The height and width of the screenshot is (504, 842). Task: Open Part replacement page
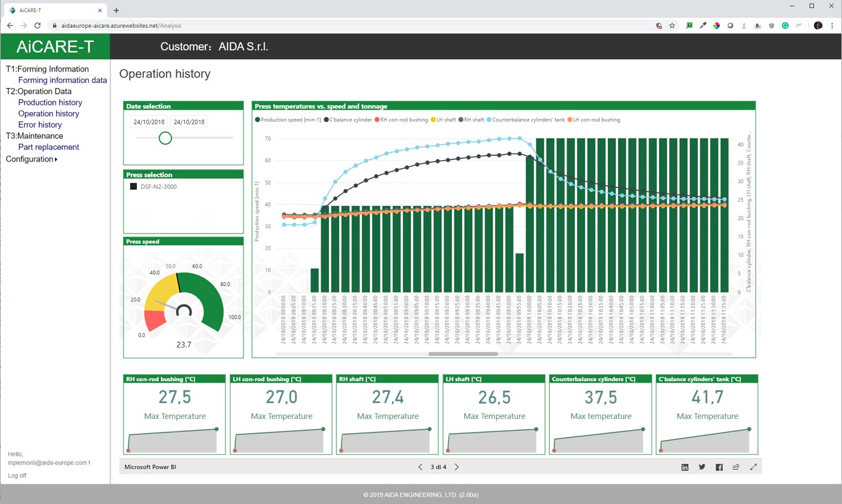click(x=49, y=147)
